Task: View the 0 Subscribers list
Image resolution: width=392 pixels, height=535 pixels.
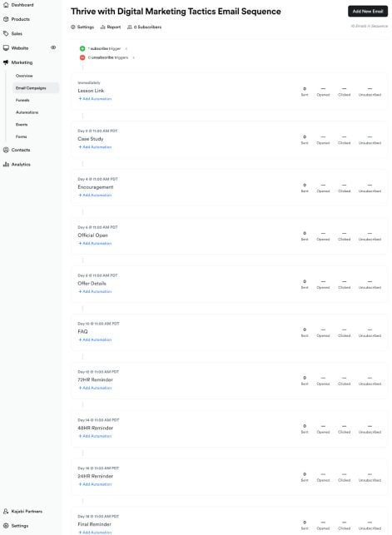Action: tap(144, 27)
